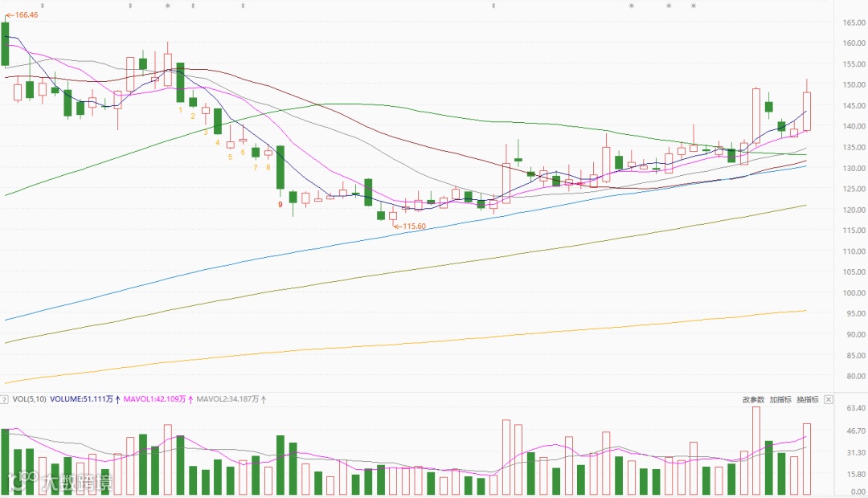Click the 165.00 price axis label

pos(854,22)
